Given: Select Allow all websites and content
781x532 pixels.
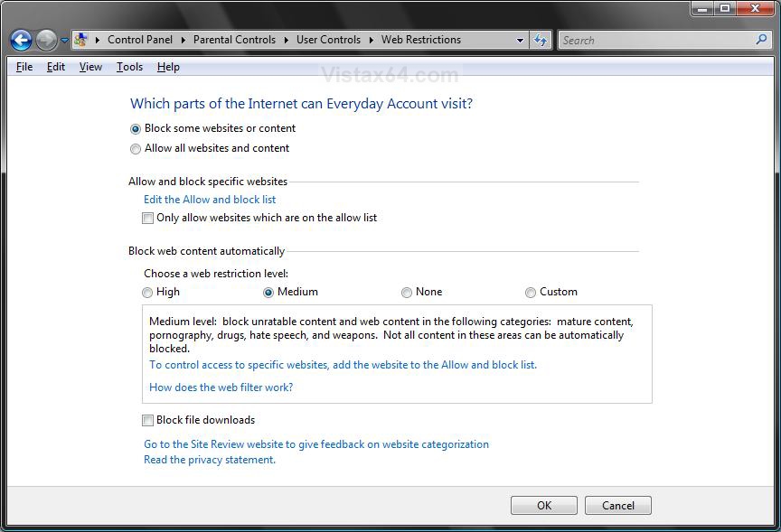Looking at the screenshot, I should pyautogui.click(x=135, y=149).
